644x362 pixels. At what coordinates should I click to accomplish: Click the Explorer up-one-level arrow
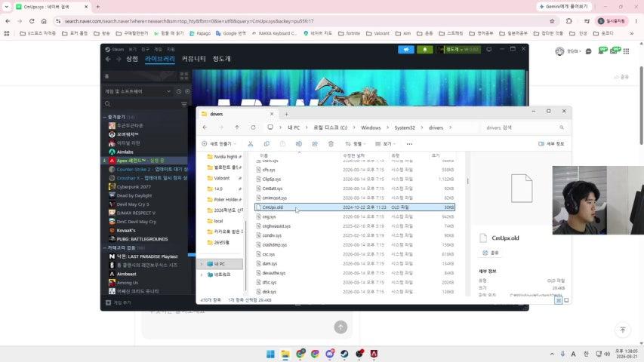pyautogui.click(x=237, y=127)
